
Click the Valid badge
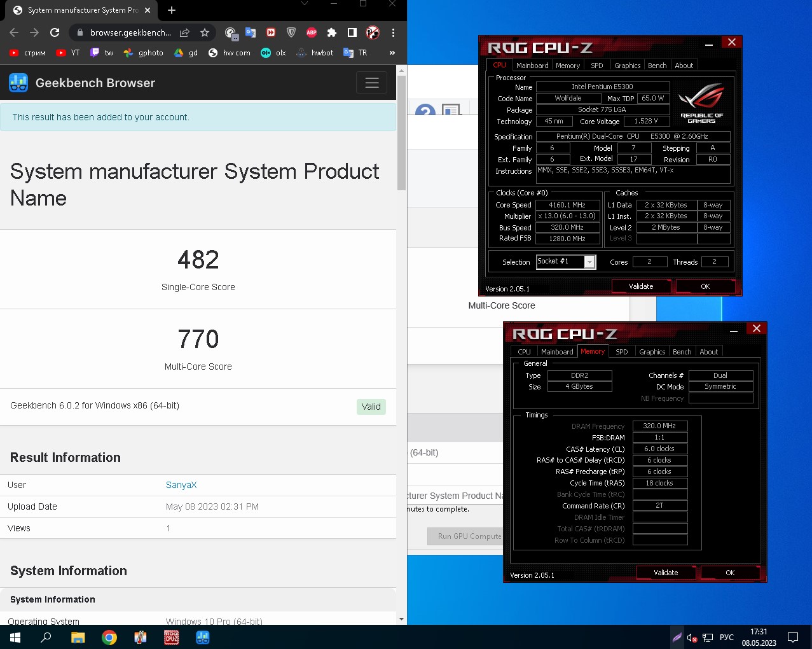(x=371, y=407)
